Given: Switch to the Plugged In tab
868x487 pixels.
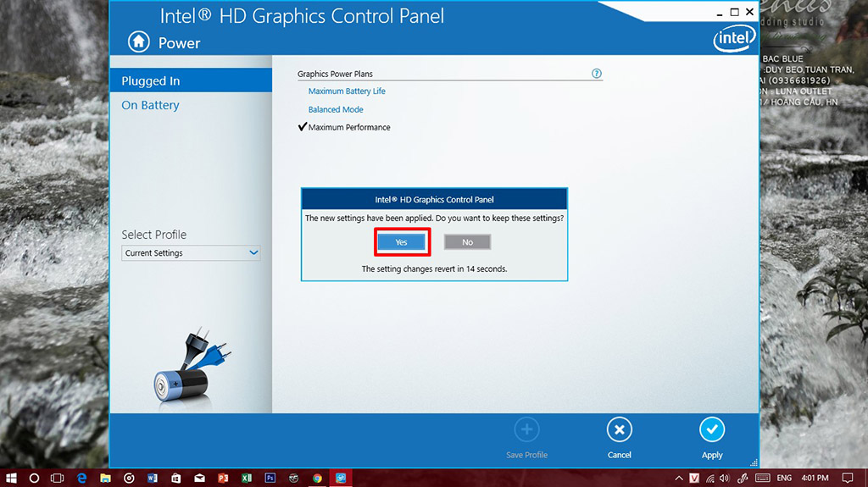Looking at the screenshot, I should point(151,81).
